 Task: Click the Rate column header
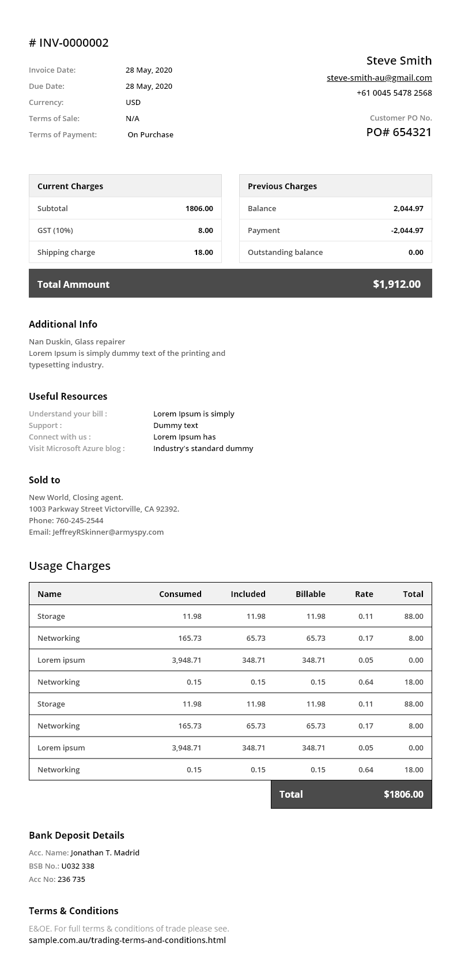click(364, 594)
